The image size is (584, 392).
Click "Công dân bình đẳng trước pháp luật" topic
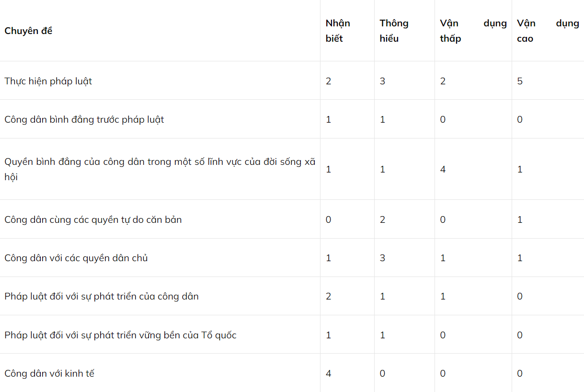84,119
